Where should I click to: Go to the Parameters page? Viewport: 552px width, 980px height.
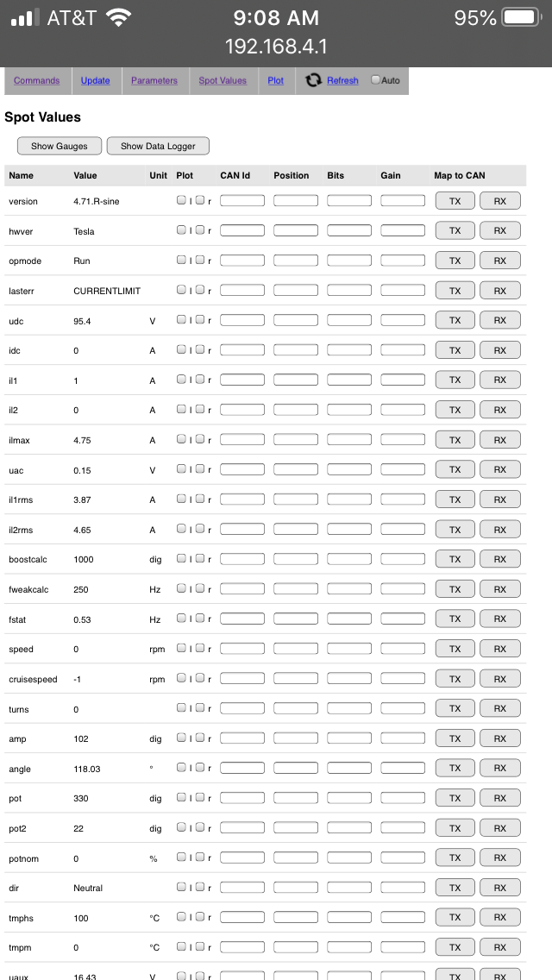click(154, 80)
